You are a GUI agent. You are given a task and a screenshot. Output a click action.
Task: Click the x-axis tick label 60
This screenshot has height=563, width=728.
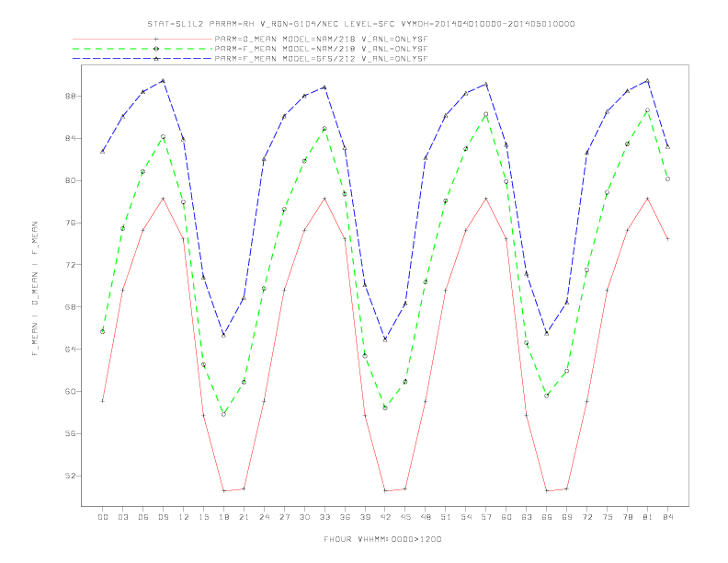click(x=506, y=517)
